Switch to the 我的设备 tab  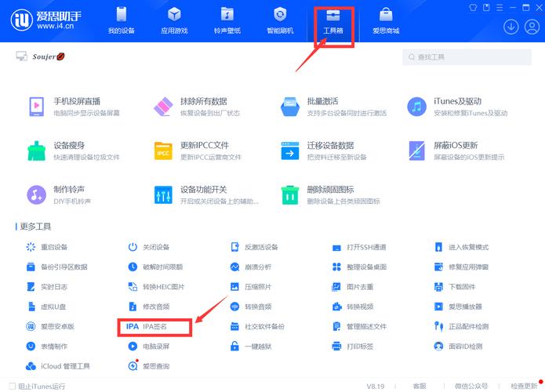tap(121, 21)
